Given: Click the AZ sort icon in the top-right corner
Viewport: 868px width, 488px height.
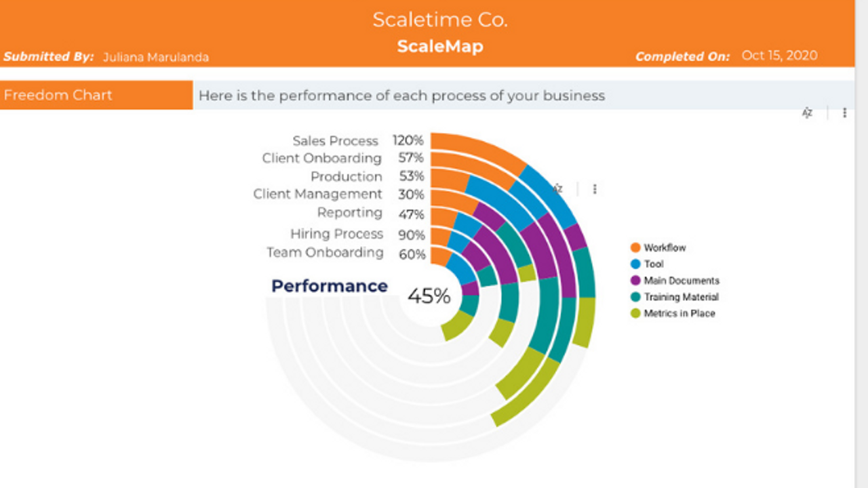Looking at the screenshot, I should (807, 113).
